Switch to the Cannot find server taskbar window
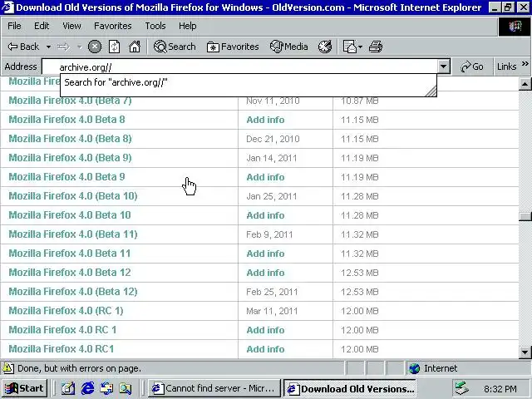This screenshot has height=399, width=532. pyautogui.click(x=214, y=388)
